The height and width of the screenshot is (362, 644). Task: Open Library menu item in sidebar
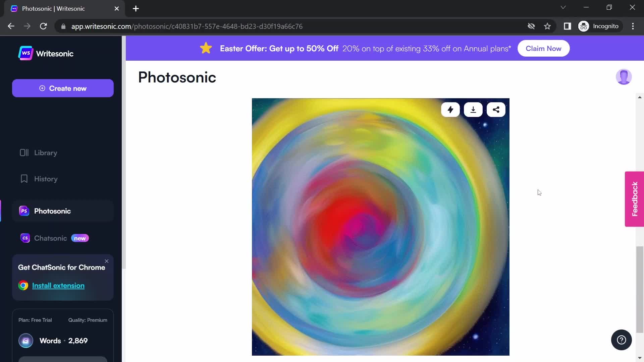(x=46, y=153)
